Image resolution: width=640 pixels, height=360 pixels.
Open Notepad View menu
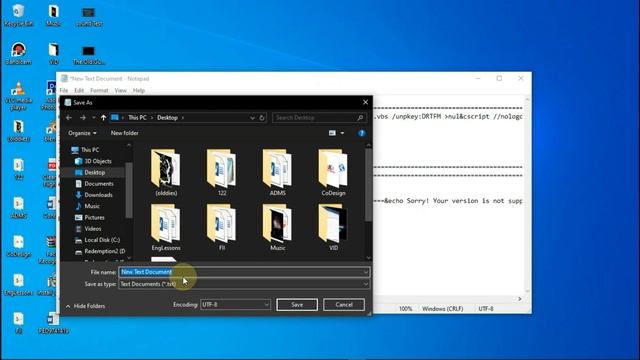click(x=120, y=90)
